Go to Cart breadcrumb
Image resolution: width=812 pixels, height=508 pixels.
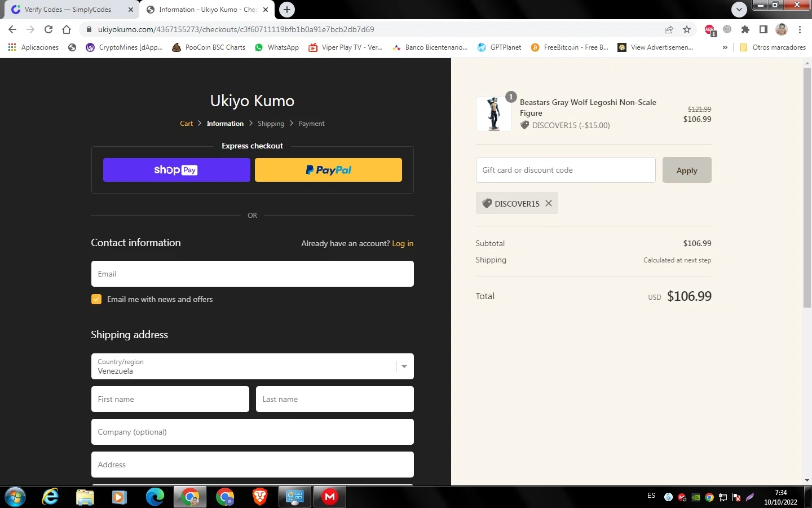pyautogui.click(x=186, y=124)
